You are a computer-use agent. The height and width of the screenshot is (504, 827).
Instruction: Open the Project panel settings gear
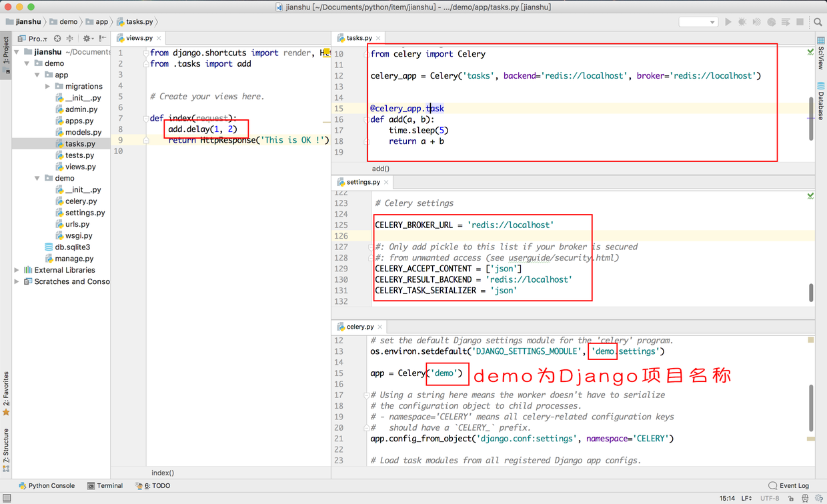[87, 39]
